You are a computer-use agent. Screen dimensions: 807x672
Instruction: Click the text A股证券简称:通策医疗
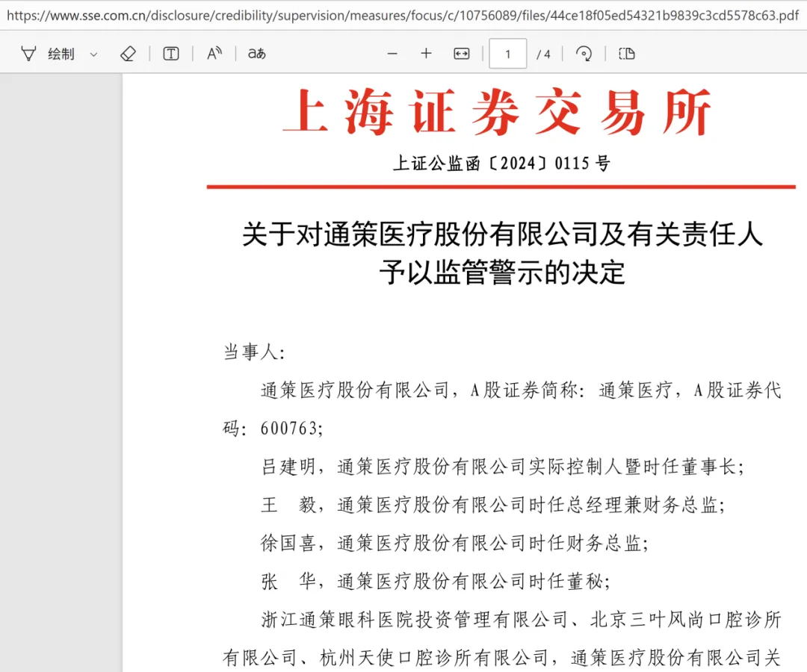coord(572,391)
